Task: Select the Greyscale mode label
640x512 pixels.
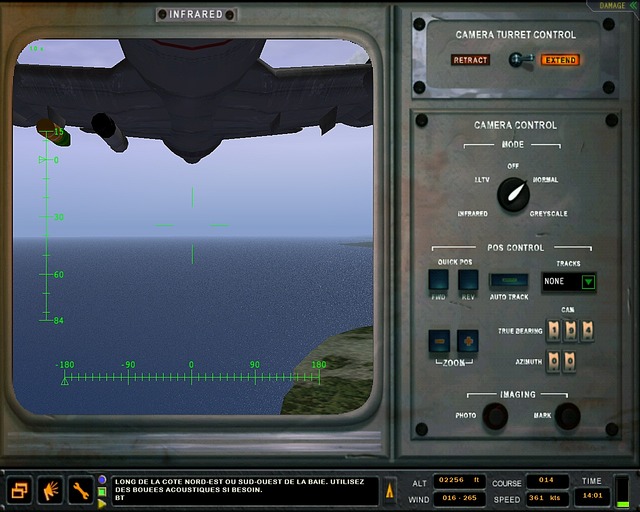Action: pos(549,214)
